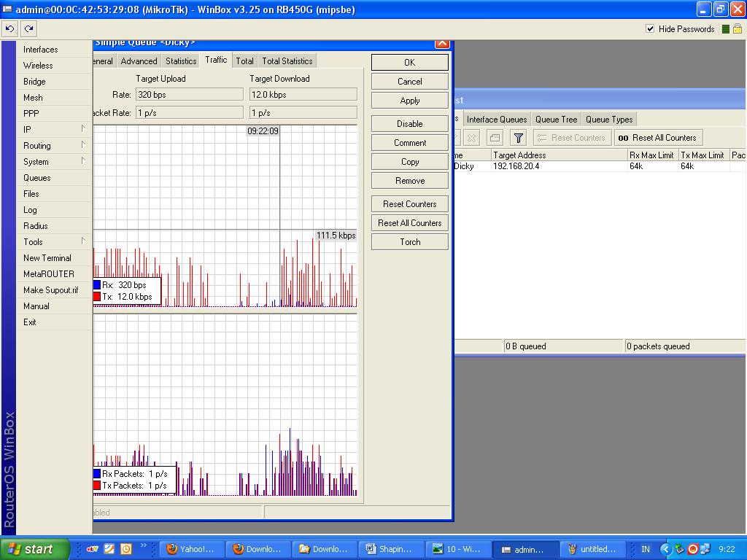Open the Wireless menu in sidebar
The width and height of the screenshot is (747, 560).
pyautogui.click(x=38, y=66)
